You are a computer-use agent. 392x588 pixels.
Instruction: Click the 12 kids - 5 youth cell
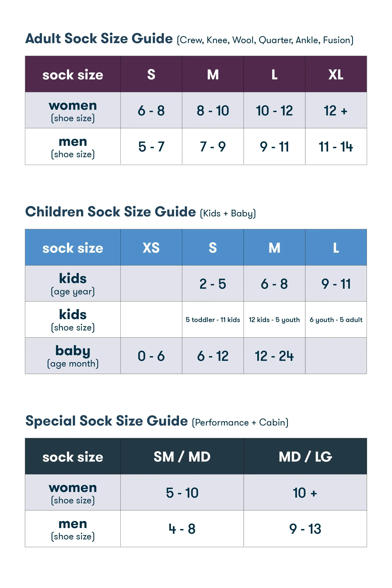click(x=274, y=320)
